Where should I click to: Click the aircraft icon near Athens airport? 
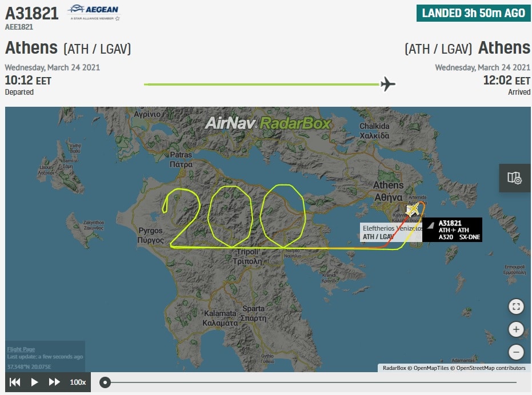413,209
